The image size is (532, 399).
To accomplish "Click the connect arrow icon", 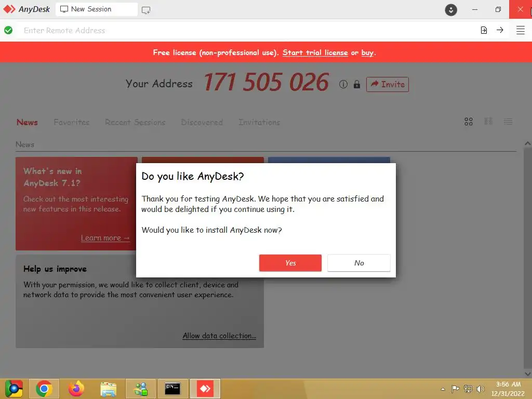I will click(x=500, y=30).
